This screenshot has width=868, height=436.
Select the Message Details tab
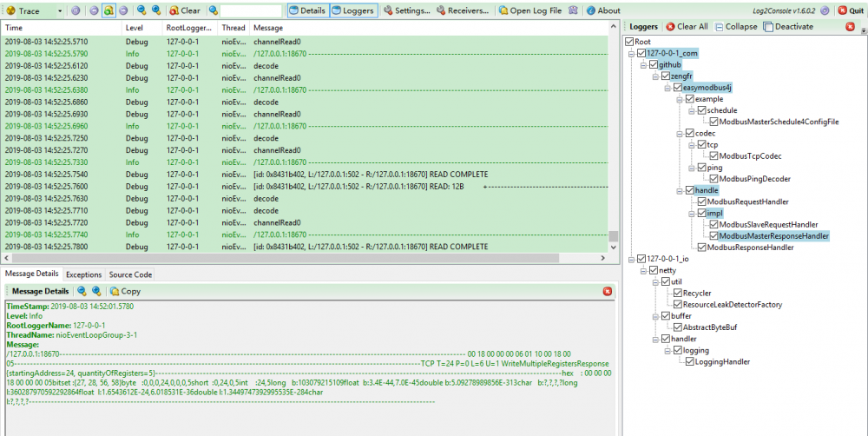tap(31, 274)
